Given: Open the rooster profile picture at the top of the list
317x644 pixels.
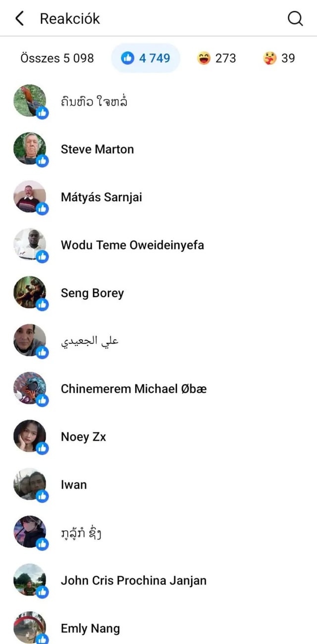Looking at the screenshot, I should [x=30, y=100].
